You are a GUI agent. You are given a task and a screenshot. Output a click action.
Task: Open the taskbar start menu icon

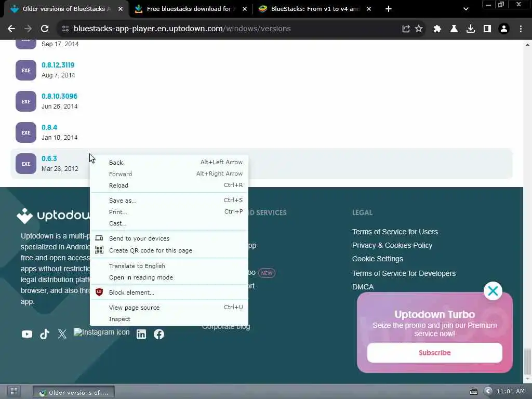pos(14,392)
